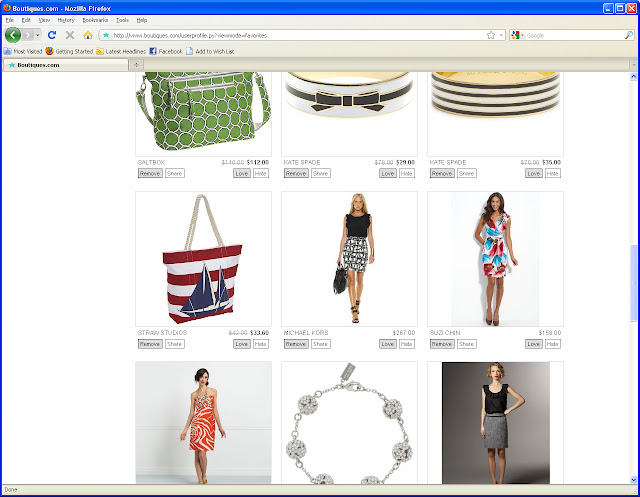Open the search engine selector dropdown
This screenshot has width=640, height=497.
(517, 36)
